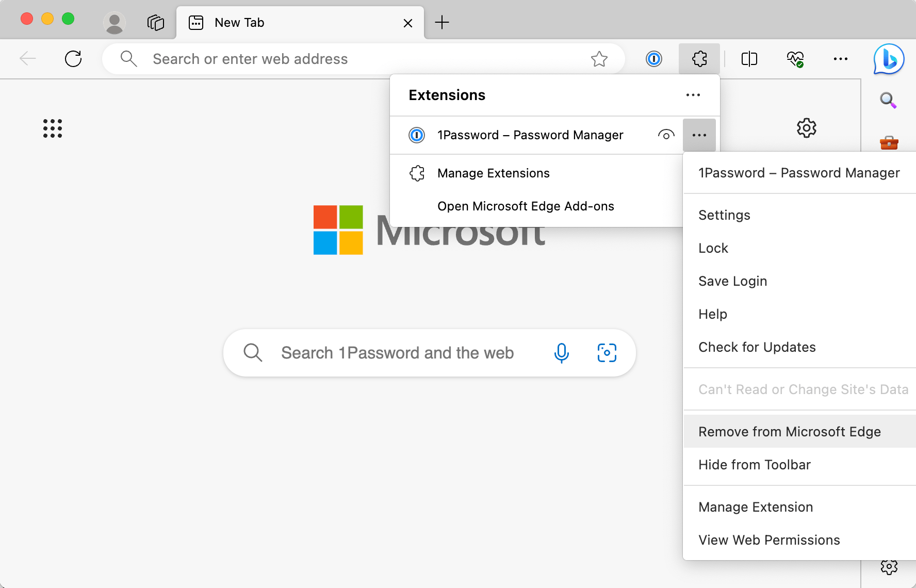This screenshot has width=916, height=588.
Task: Select the New Tab tab
Action: click(300, 23)
